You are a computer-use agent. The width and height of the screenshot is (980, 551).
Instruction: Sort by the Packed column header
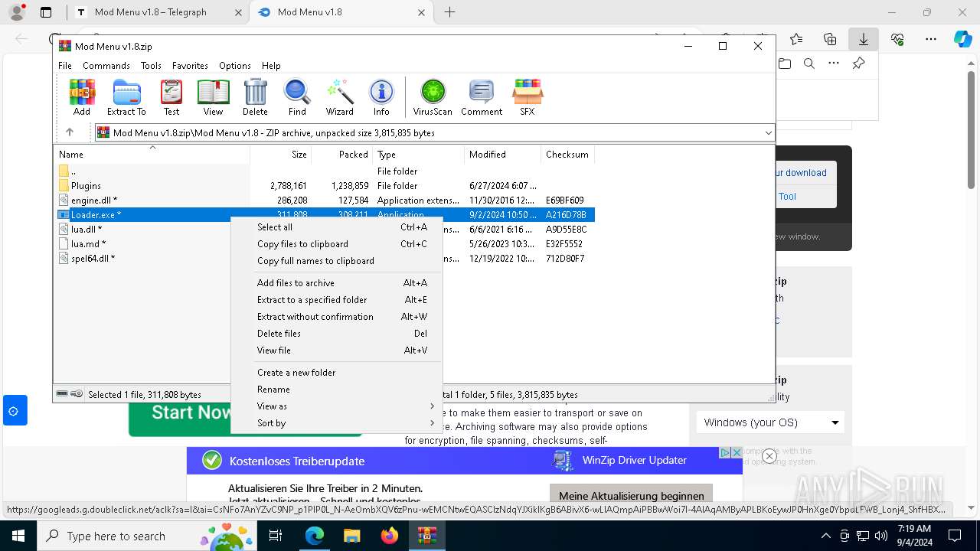[342, 155]
